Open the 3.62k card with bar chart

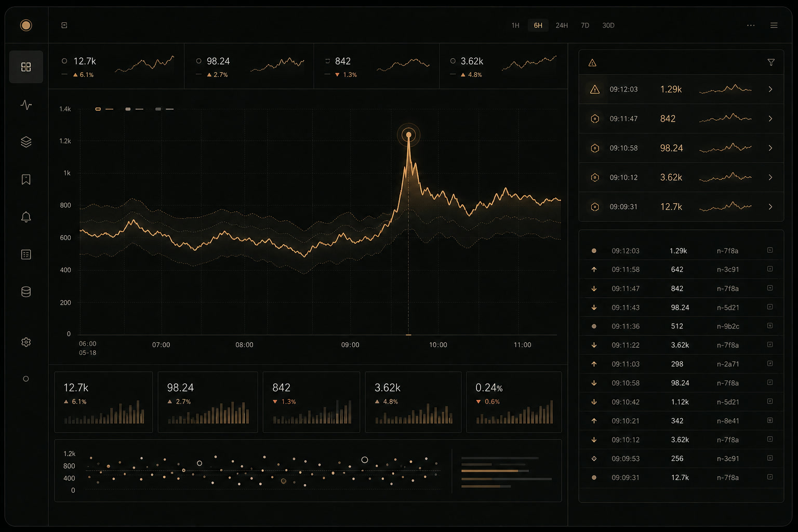[413, 402]
